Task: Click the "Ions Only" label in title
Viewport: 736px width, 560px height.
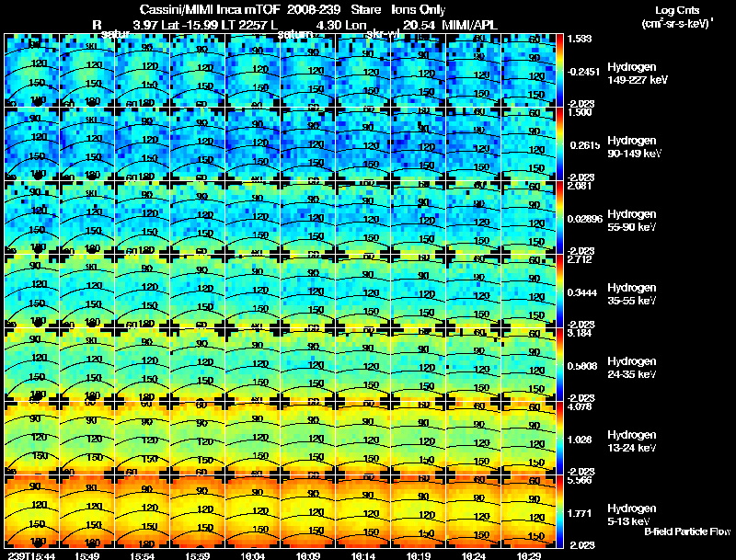Action: pos(419,10)
